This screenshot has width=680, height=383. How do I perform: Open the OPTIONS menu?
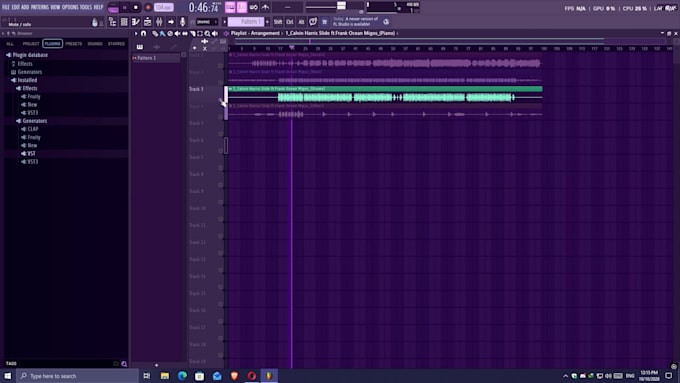pos(70,7)
